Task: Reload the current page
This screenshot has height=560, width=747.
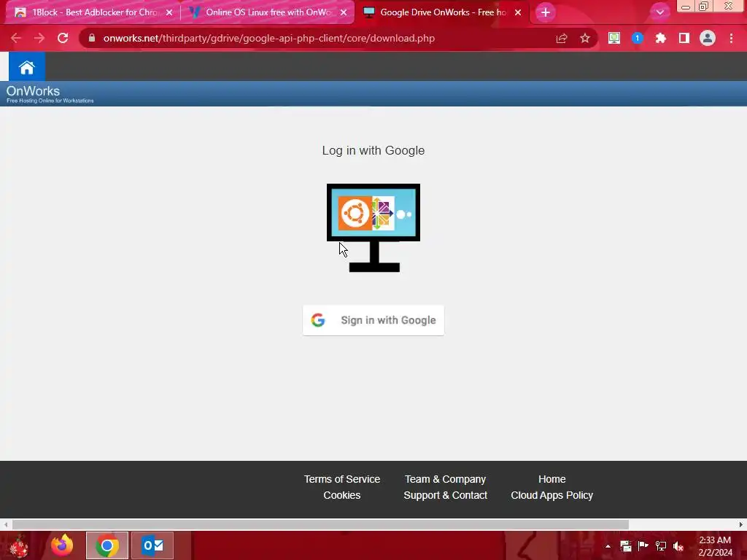Action: point(63,38)
